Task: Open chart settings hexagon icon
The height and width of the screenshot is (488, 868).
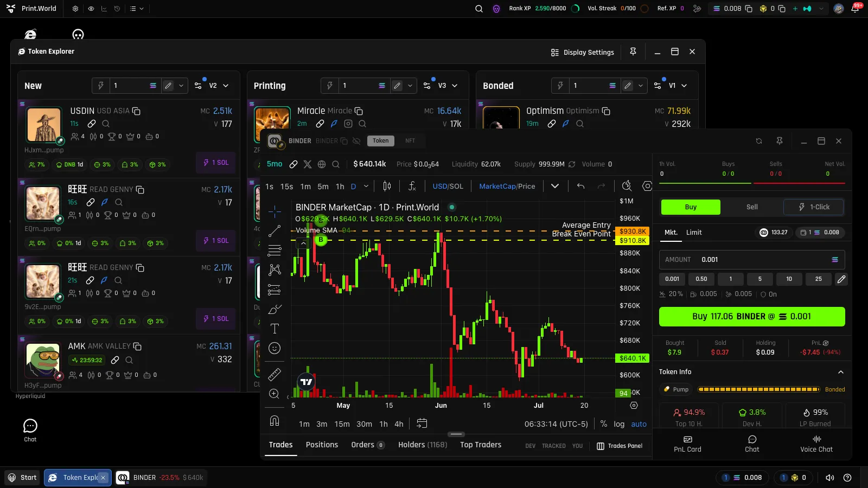Action: (x=647, y=186)
